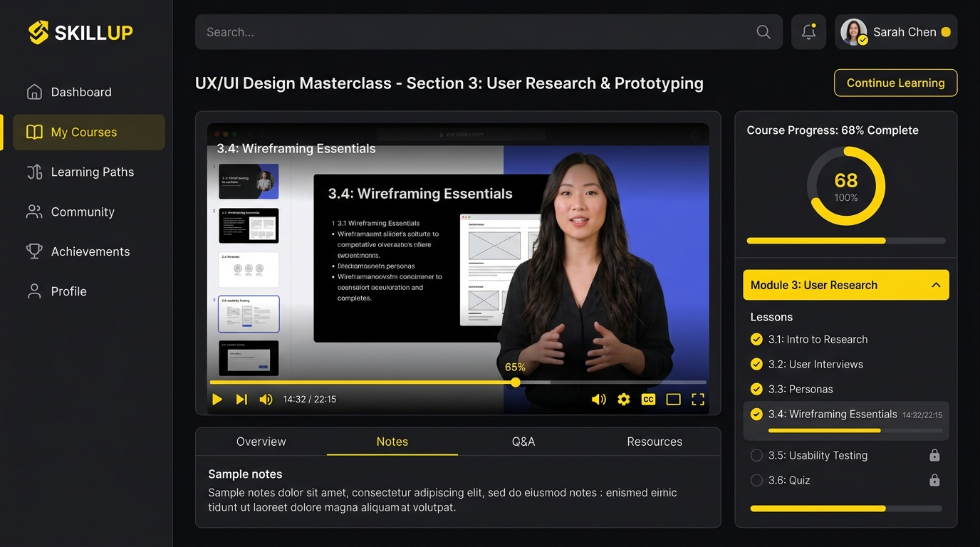This screenshot has height=547, width=980.
Task: Open Sarah Chen account menu
Action: (x=896, y=32)
